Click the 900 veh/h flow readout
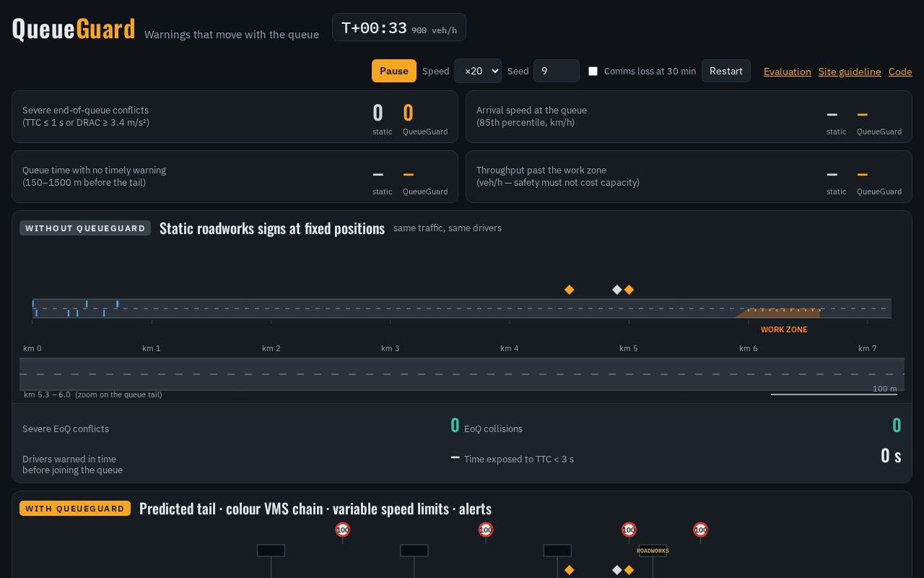Image resolution: width=924 pixels, height=578 pixels. pos(434,30)
